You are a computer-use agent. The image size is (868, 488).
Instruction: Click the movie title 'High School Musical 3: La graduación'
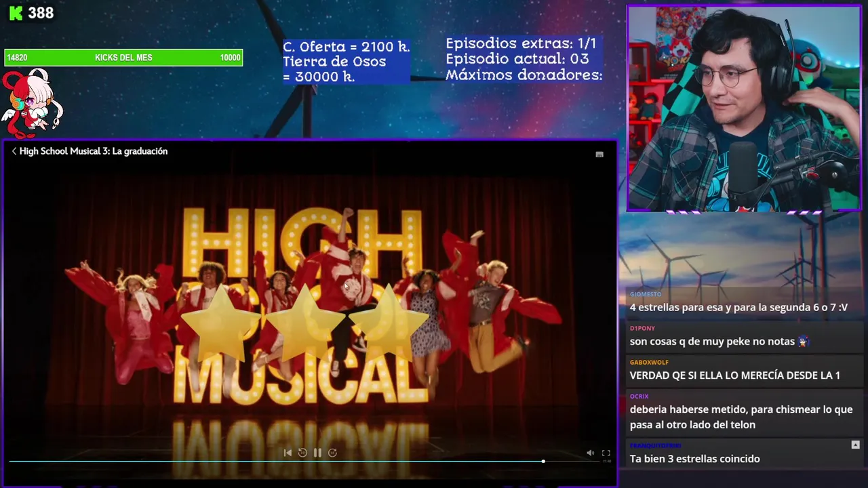(94, 151)
